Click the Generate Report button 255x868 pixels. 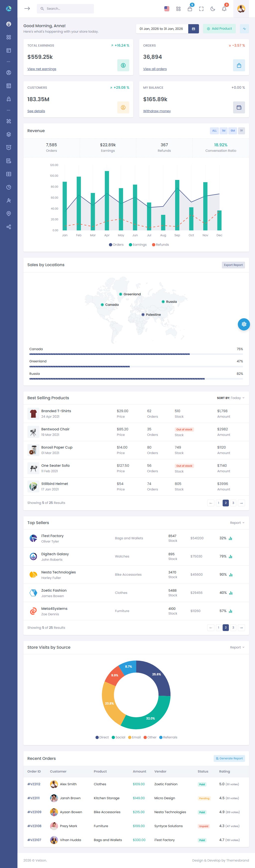coord(229,759)
